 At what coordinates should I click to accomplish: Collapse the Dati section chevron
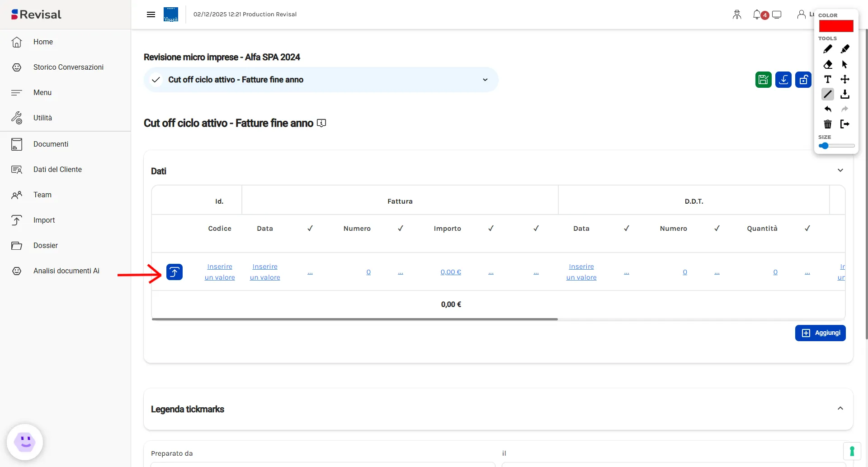(x=840, y=171)
